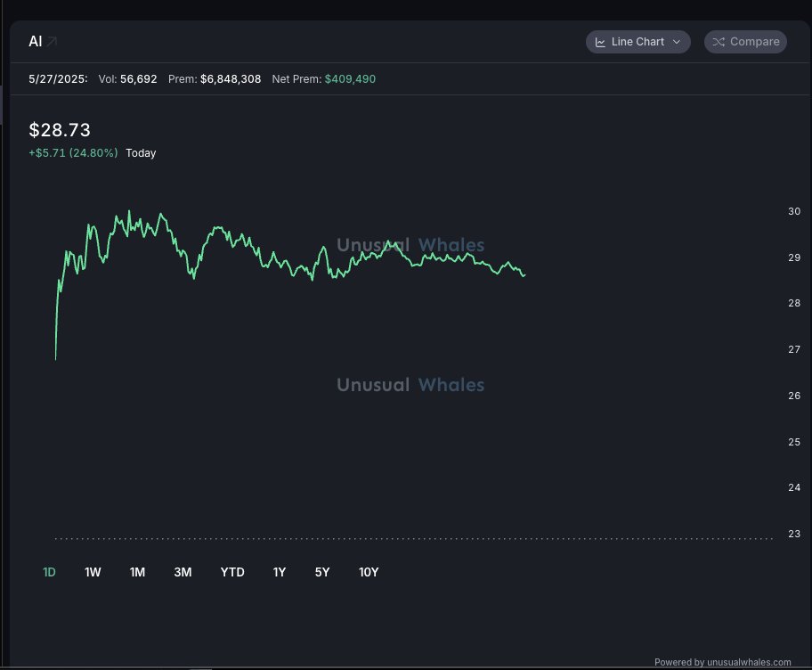812x670 pixels.
Task: Click the end of the green price line
Action: [524, 275]
